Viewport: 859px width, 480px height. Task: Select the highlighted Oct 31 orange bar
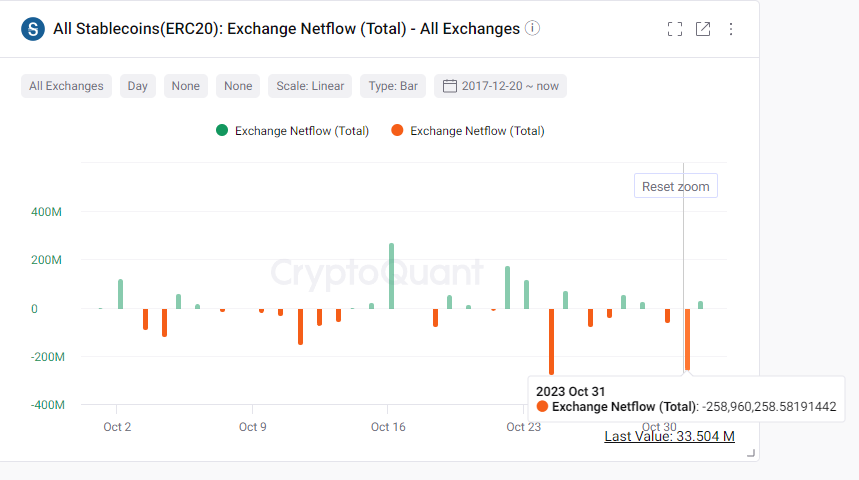coord(688,339)
